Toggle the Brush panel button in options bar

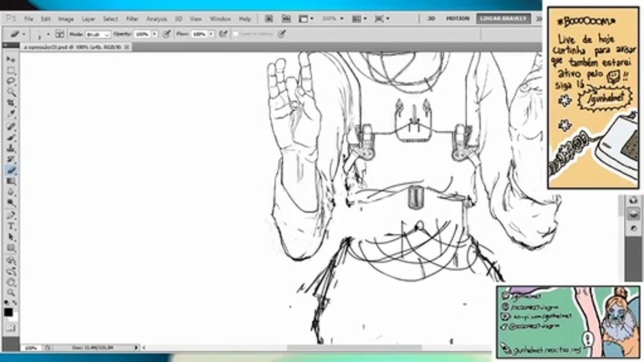click(x=60, y=34)
